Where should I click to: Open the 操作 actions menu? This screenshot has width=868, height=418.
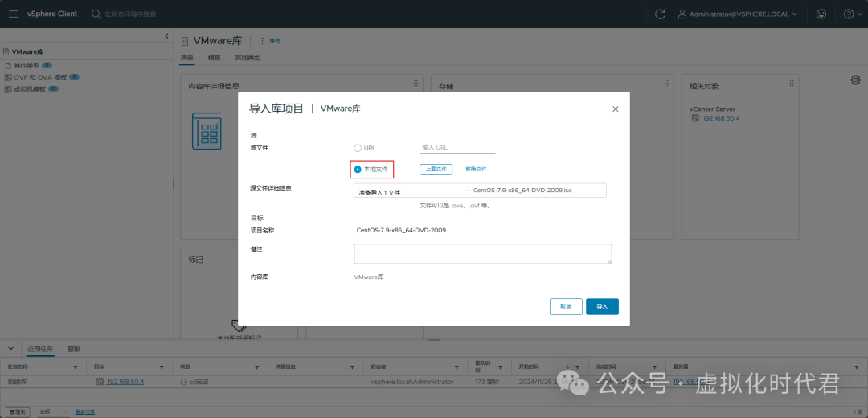[x=271, y=41]
